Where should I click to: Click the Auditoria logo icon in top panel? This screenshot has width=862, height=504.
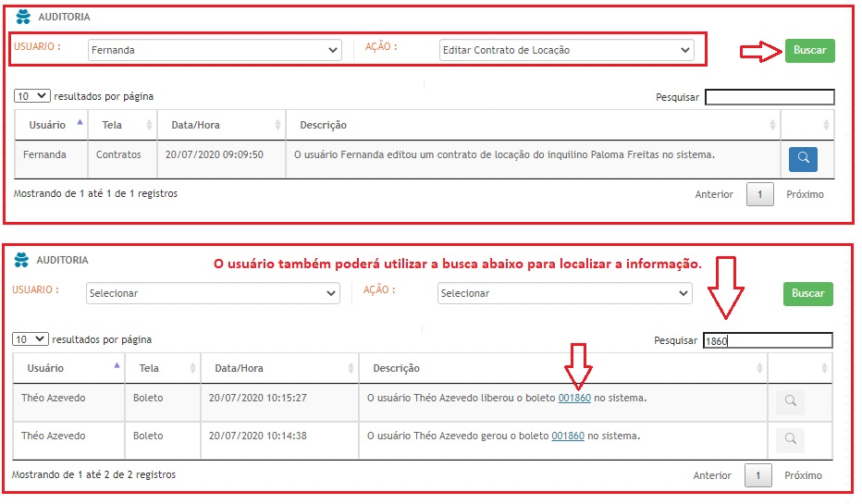pos(23,17)
